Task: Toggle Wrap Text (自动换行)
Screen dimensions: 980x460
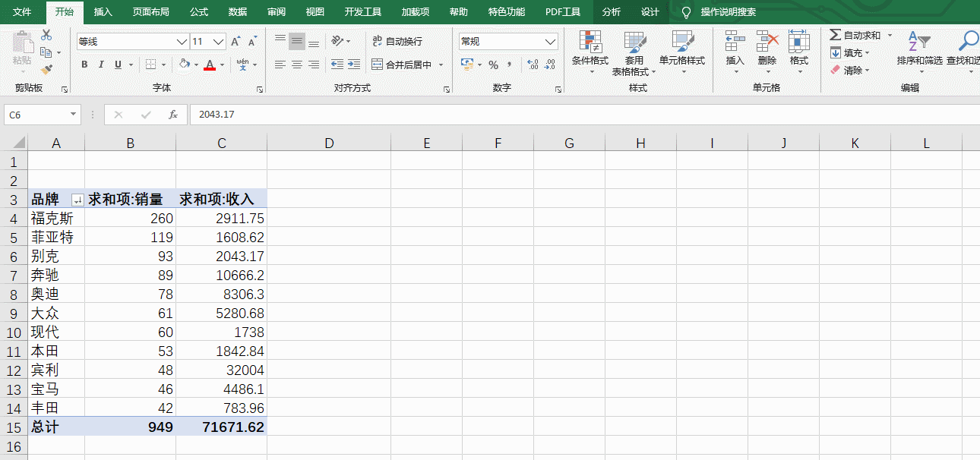Action: [397, 41]
